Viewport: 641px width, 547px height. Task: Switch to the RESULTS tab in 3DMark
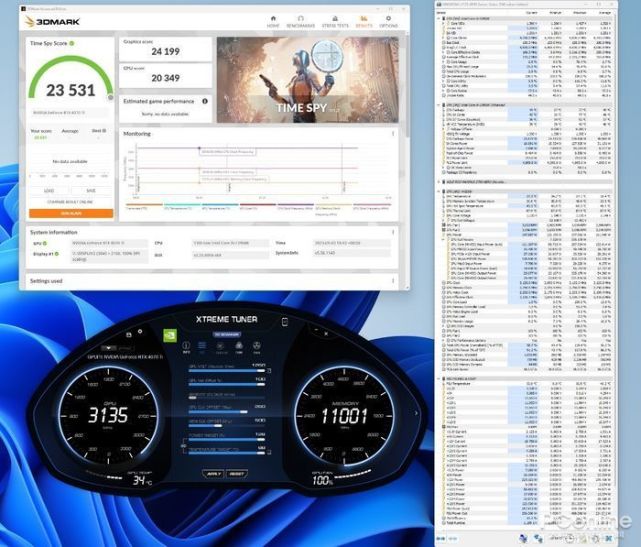364,22
